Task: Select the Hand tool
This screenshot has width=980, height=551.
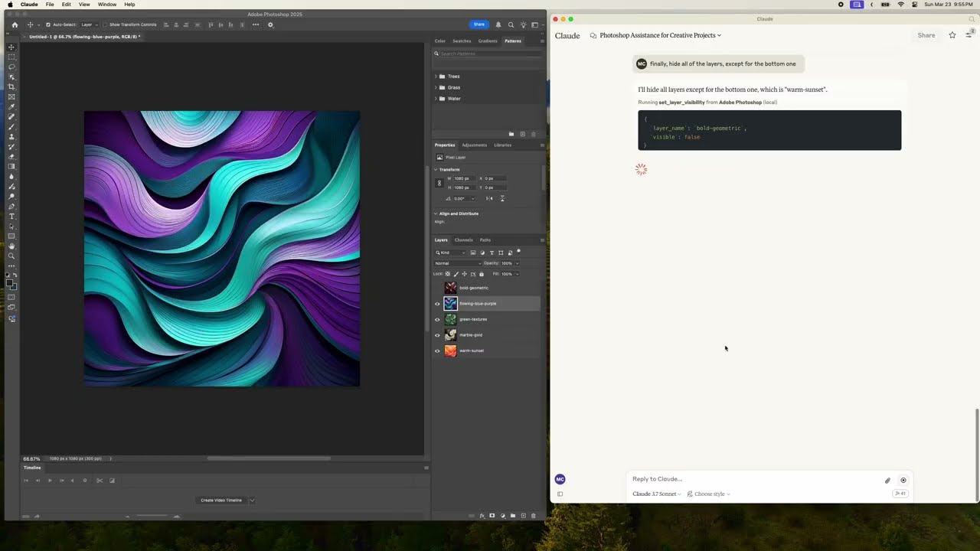Action: pos(11,246)
